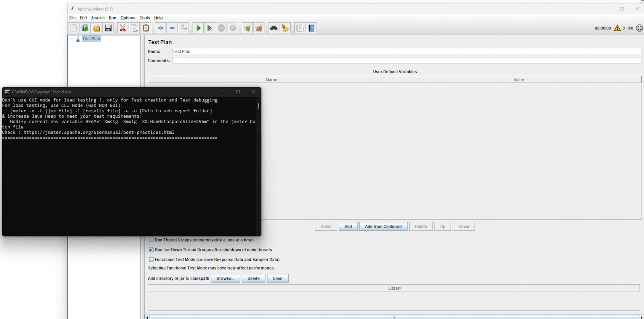
Task: Uncheck Run tearDown Thread Groups checkbox
Action: pyautogui.click(x=151, y=250)
